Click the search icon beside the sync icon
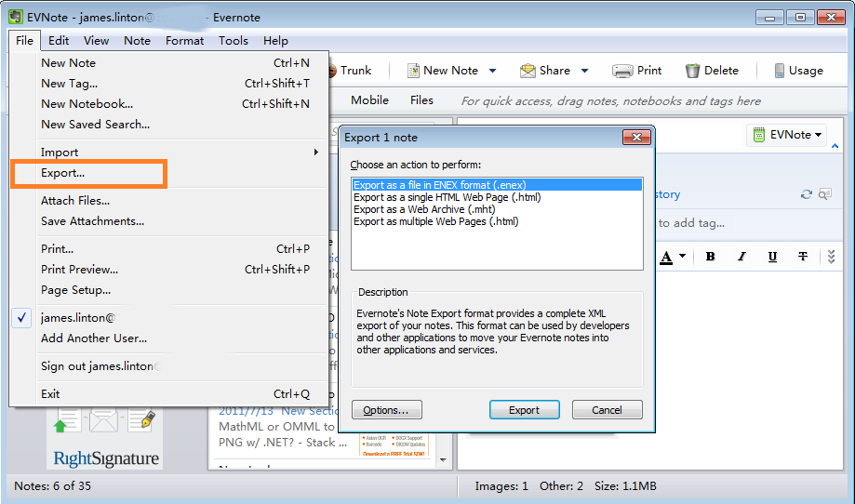 tap(825, 194)
